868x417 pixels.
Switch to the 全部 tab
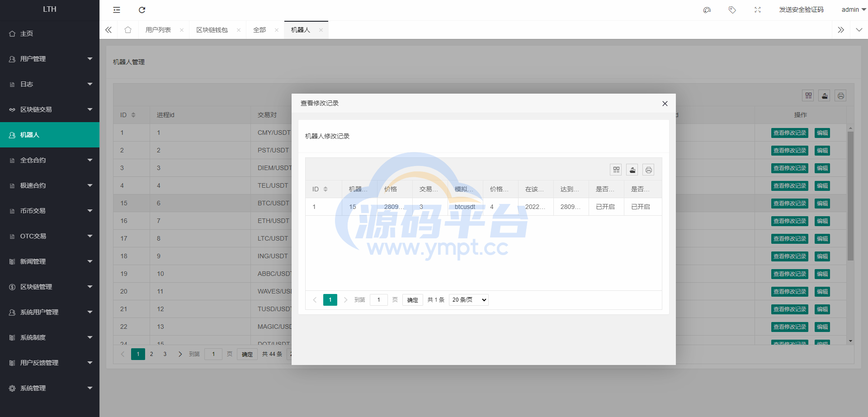259,30
